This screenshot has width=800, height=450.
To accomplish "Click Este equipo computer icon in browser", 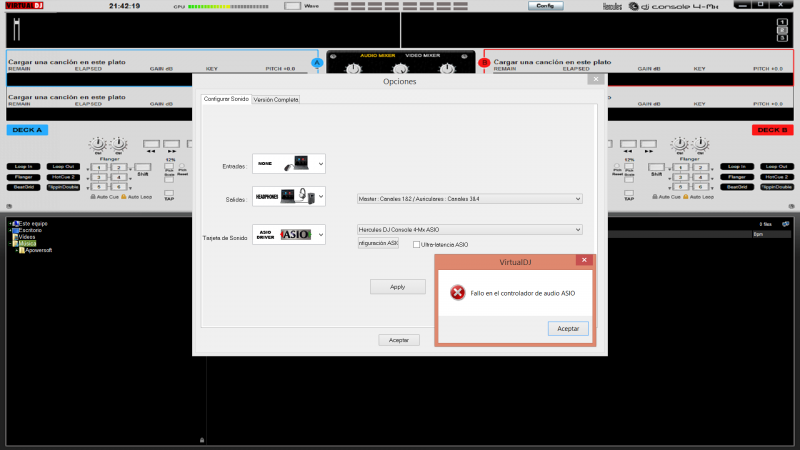I will (15, 223).
